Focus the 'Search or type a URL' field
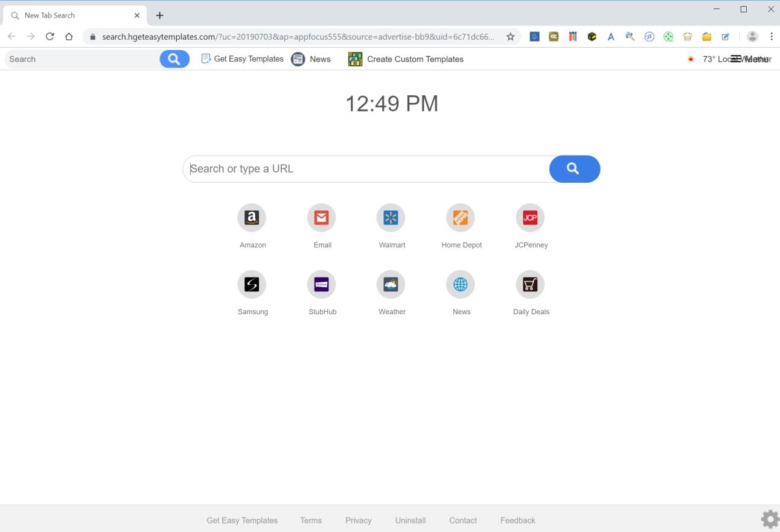Screen dimensions: 780x532 (366, 169)
